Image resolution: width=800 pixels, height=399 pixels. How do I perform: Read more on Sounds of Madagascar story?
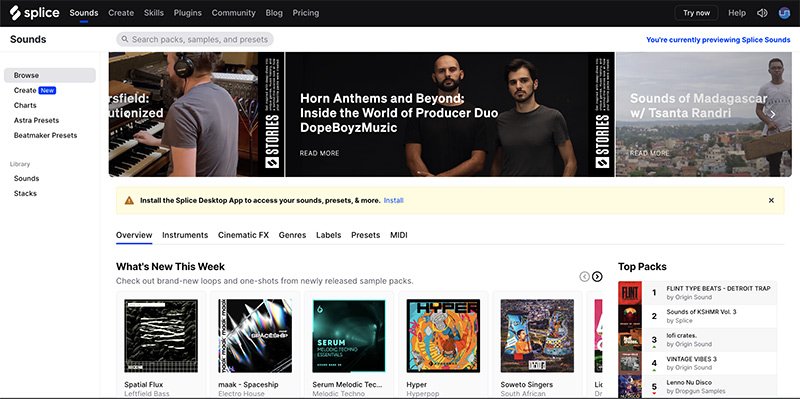coord(649,153)
